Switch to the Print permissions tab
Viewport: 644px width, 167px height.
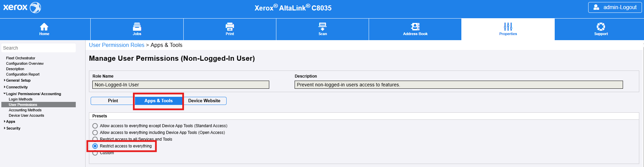pyautogui.click(x=113, y=101)
